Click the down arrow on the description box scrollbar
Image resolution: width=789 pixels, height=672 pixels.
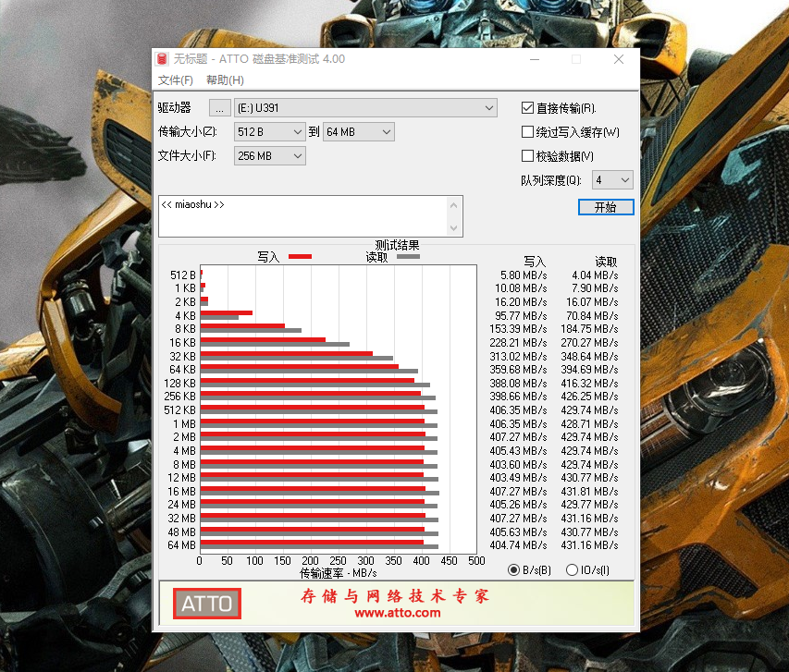pos(452,228)
